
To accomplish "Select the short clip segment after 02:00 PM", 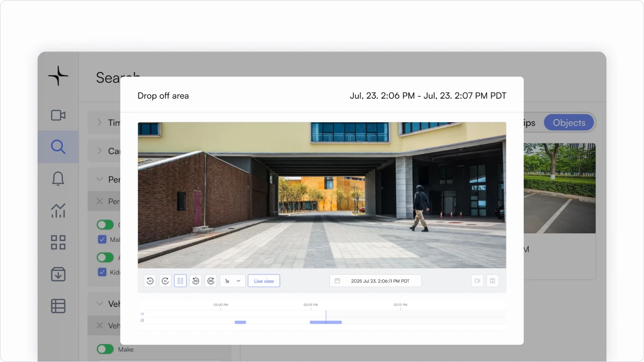I will coord(240,322).
